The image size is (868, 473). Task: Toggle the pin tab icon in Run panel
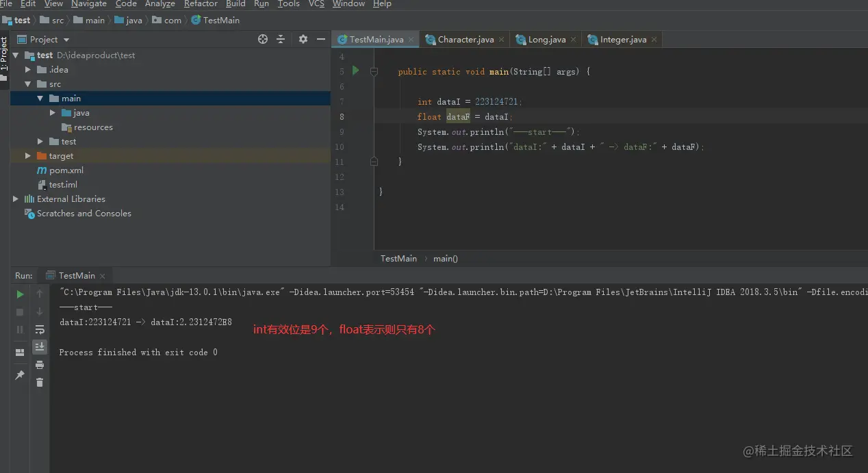point(20,375)
